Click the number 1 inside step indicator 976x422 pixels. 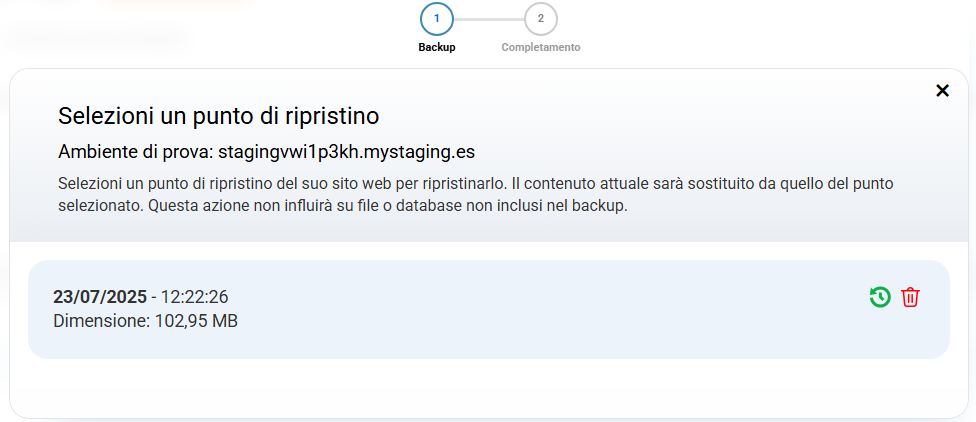click(437, 19)
